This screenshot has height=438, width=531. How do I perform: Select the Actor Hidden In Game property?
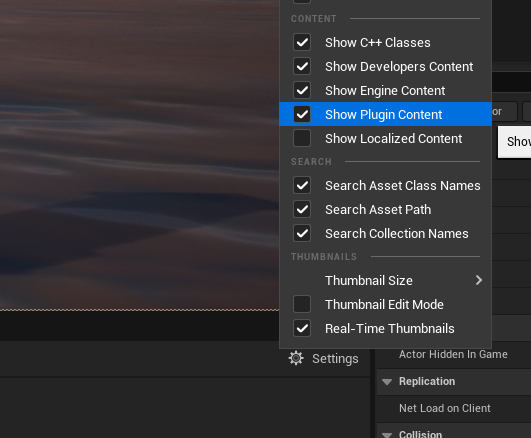coord(453,354)
